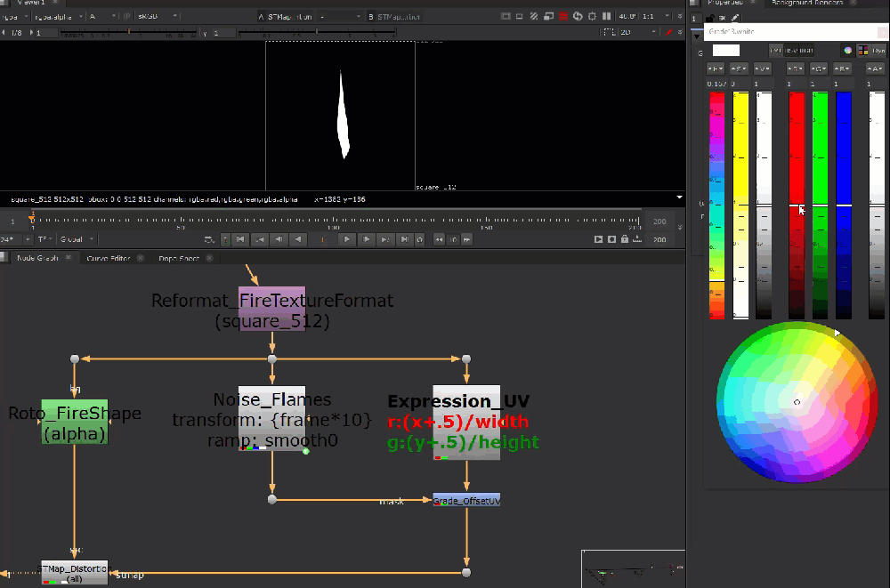This screenshot has width=890, height=588.
Task: Click the Expression_UV node
Action: (466, 423)
